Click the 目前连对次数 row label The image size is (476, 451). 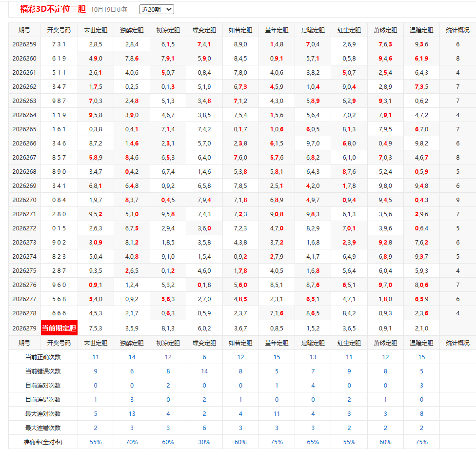(43, 386)
